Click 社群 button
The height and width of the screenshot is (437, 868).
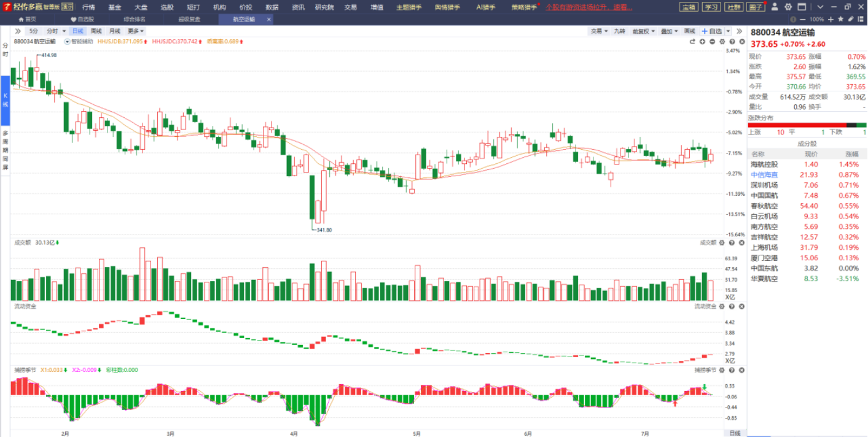point(733,7)
